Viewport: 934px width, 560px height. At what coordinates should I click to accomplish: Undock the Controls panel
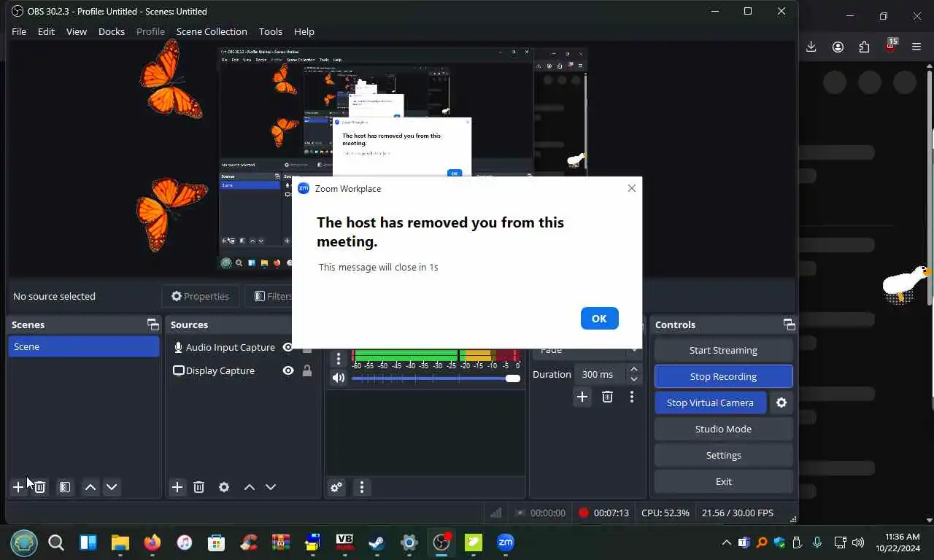click(789, 324)
